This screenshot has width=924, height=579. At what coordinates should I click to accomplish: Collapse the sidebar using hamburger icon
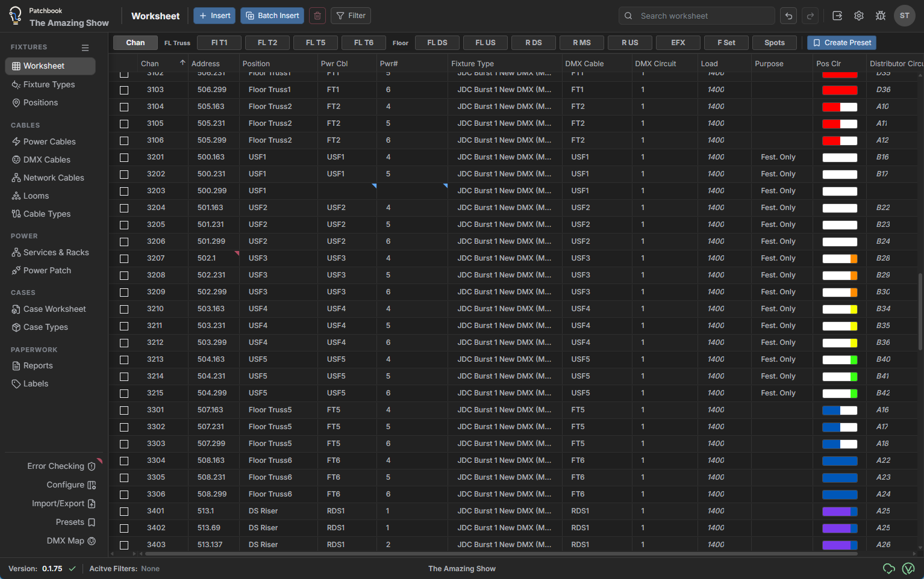[x=86, y=48]
